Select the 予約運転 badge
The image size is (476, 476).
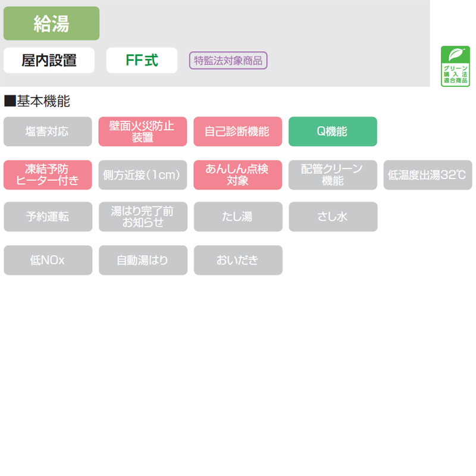tap(48, 217)
